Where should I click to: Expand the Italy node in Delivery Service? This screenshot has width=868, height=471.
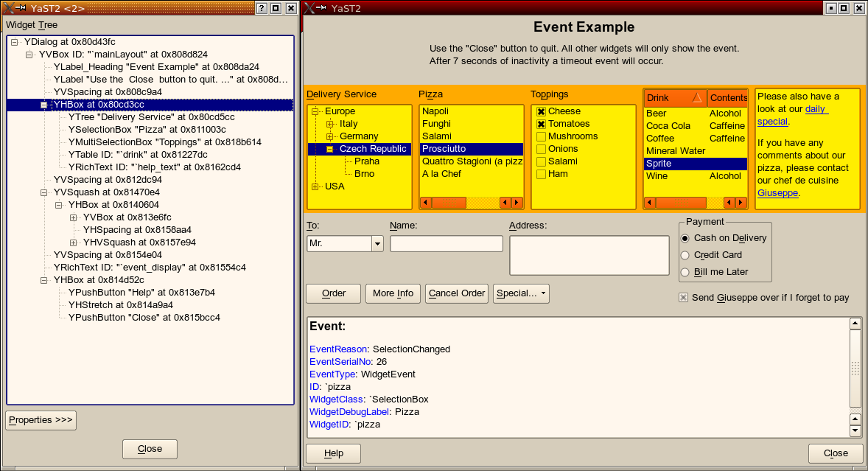pyautogui.click(x=329, y=124)
